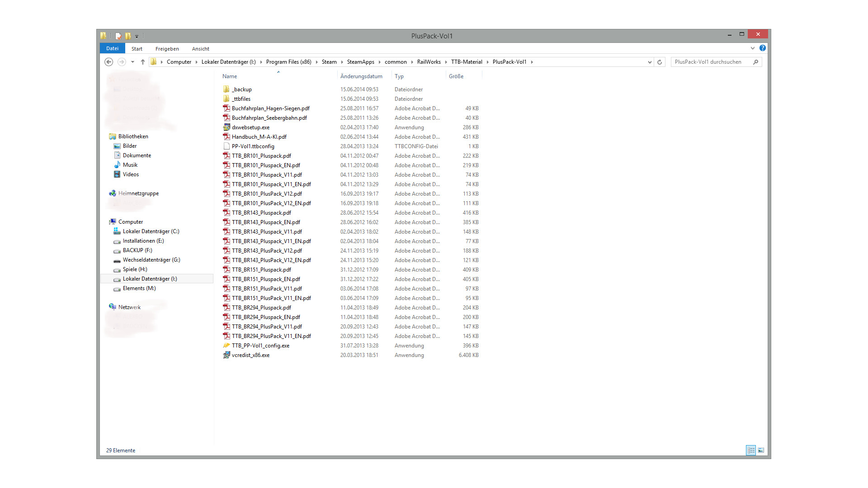Image resolution: width=868 pixels, height=488 pixels.
Task: Sort by the Änderungsdatum column header
Action: [x=361, y=76]
